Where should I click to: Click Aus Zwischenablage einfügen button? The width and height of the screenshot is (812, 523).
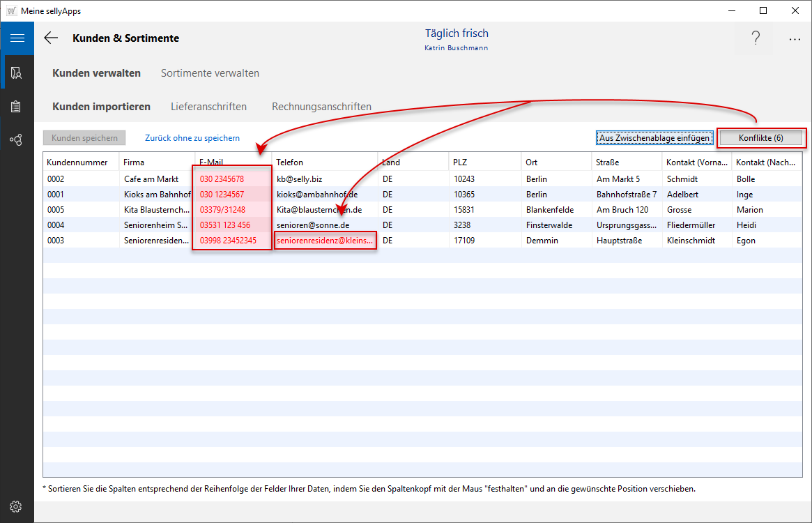pos(654,138)
